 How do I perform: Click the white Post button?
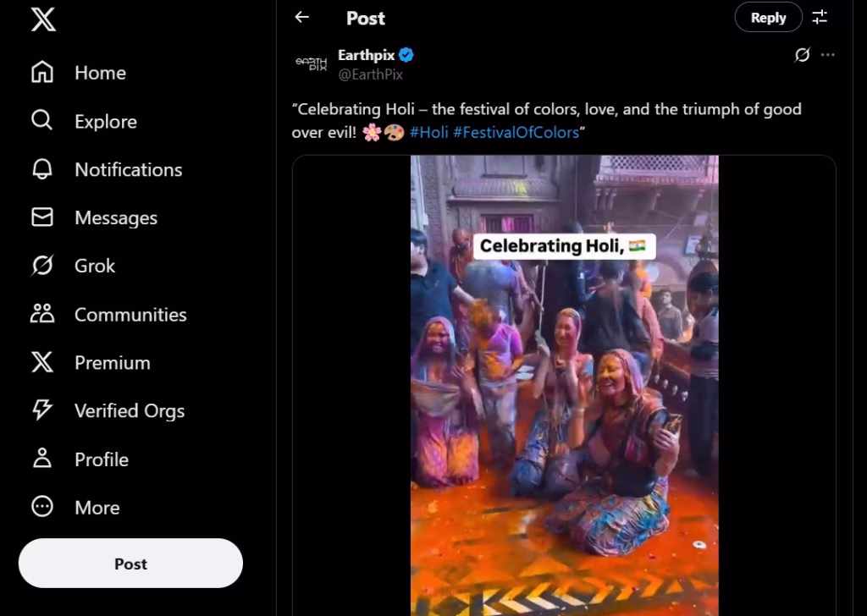tap(130, 563)
